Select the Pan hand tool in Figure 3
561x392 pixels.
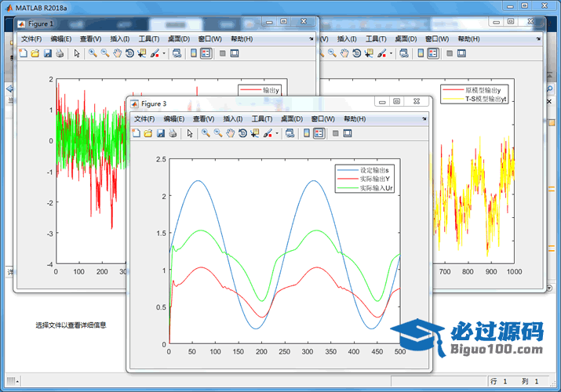(231, 133)
